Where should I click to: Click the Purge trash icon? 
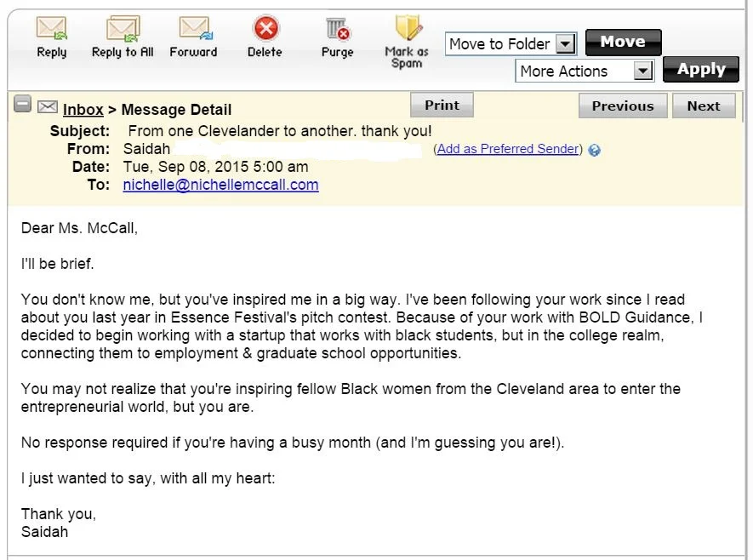[x=338, y=29]
